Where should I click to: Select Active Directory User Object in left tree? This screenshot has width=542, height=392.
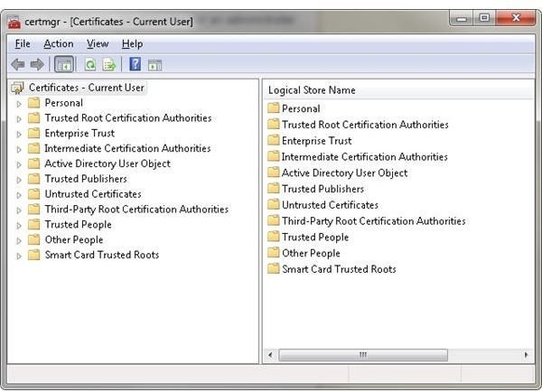pos(107,163)
